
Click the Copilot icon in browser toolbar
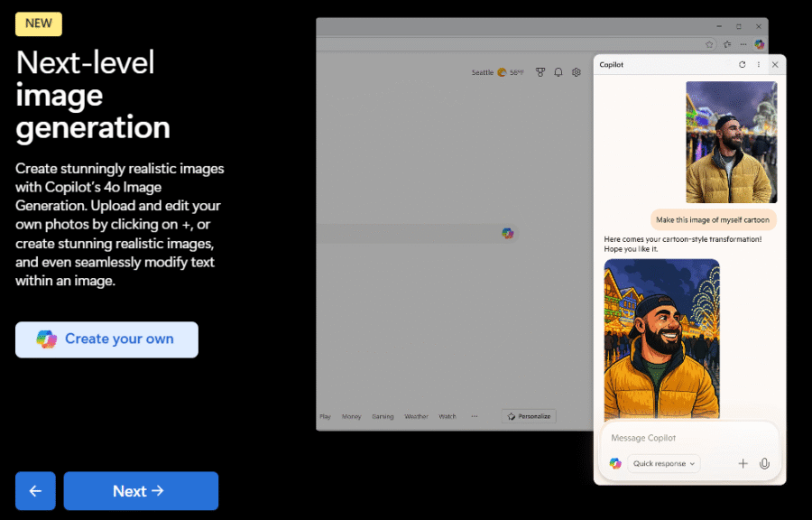coord(760,44)
